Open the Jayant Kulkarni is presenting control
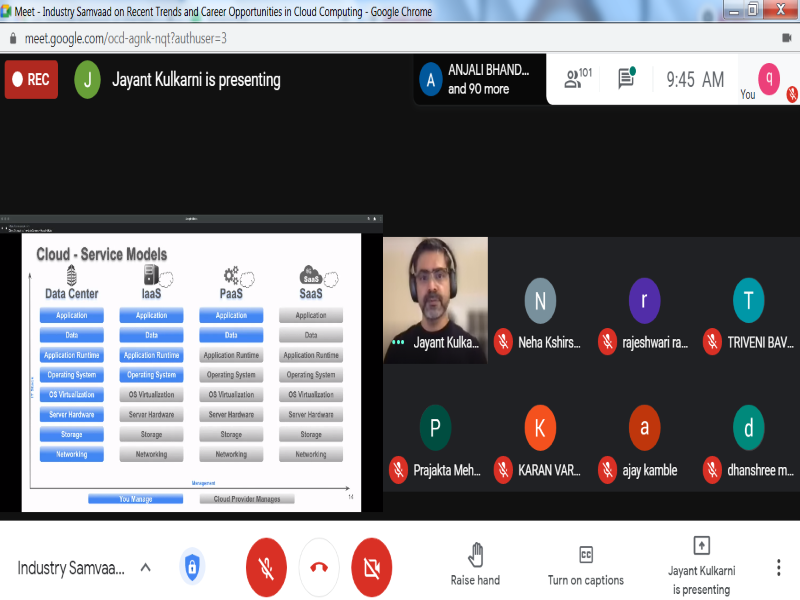 (701, 565)
